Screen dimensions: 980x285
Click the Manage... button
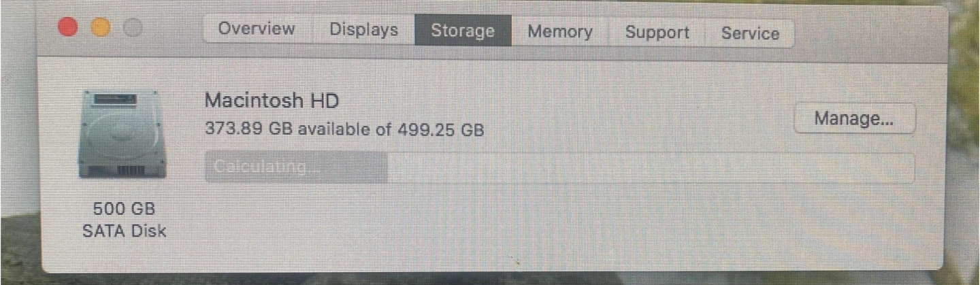point(854,119)
